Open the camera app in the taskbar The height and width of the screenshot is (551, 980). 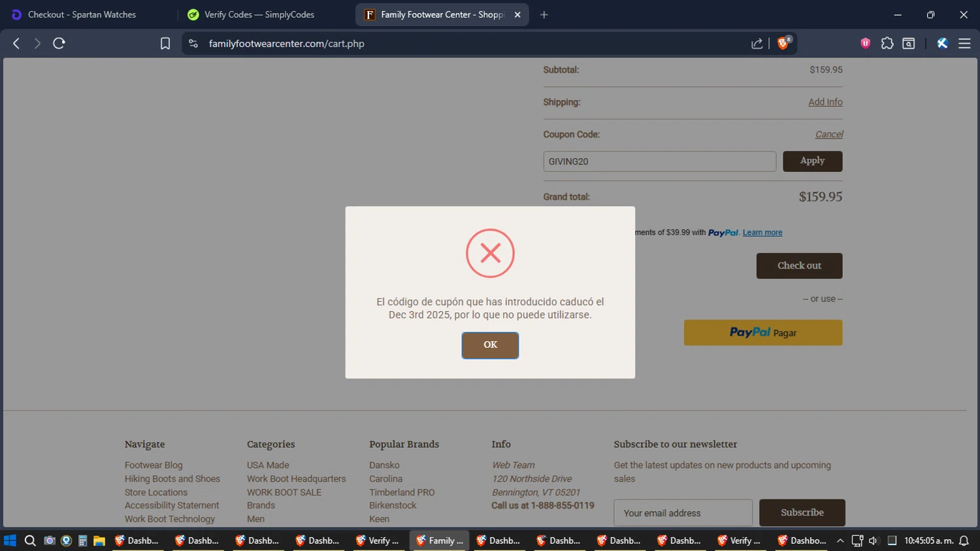[x=49, y=541]
